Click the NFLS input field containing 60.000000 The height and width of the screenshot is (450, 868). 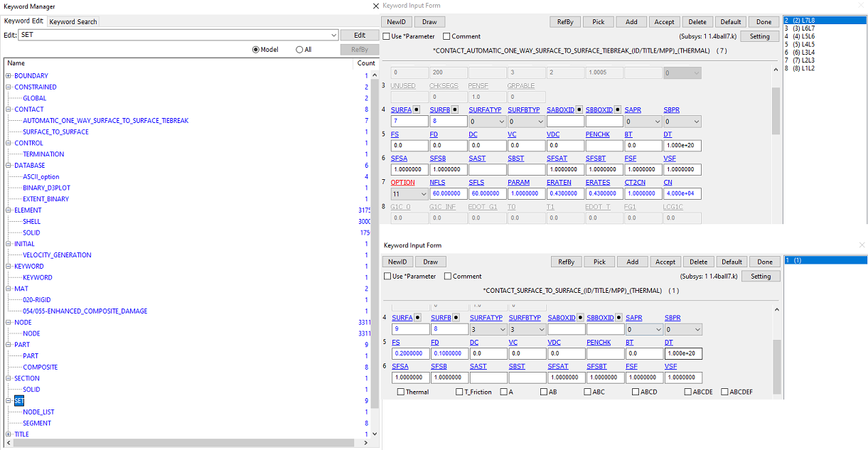(447, 194)
